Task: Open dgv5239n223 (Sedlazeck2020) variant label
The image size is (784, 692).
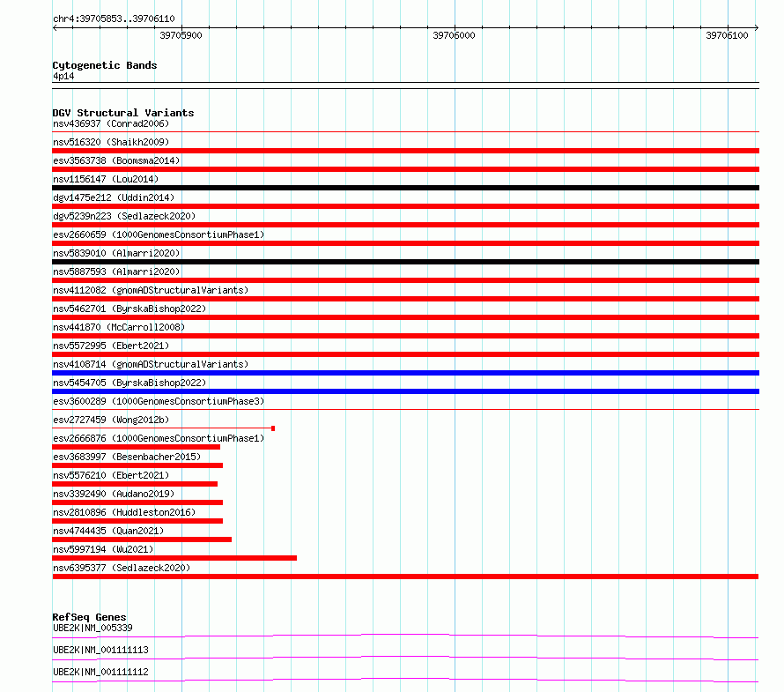Action: 124,216
